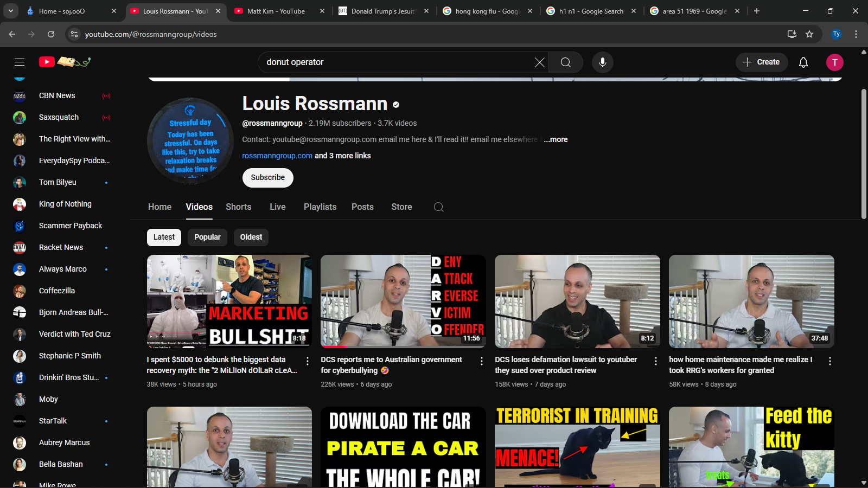Switch to the Shorts tab

(239, 207)
